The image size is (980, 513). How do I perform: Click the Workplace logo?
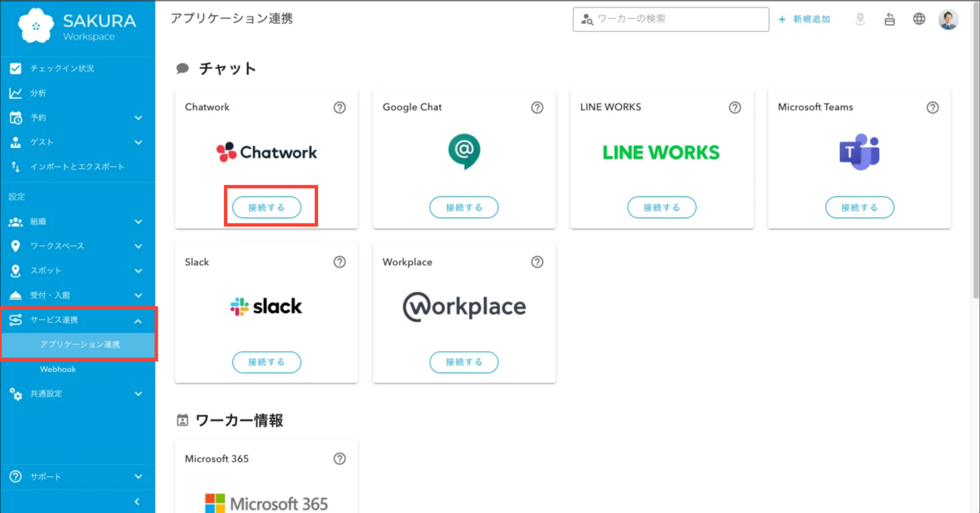464,307
